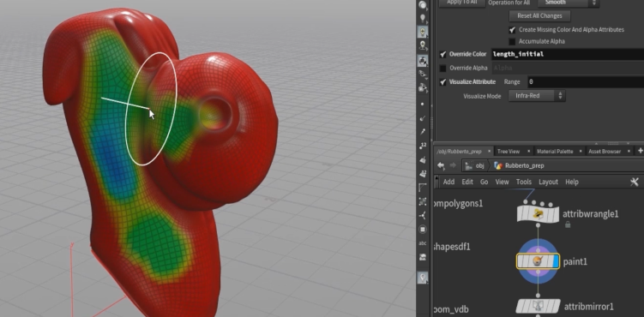
Task: Click the paint1 node icon
Action: point(538,261)
